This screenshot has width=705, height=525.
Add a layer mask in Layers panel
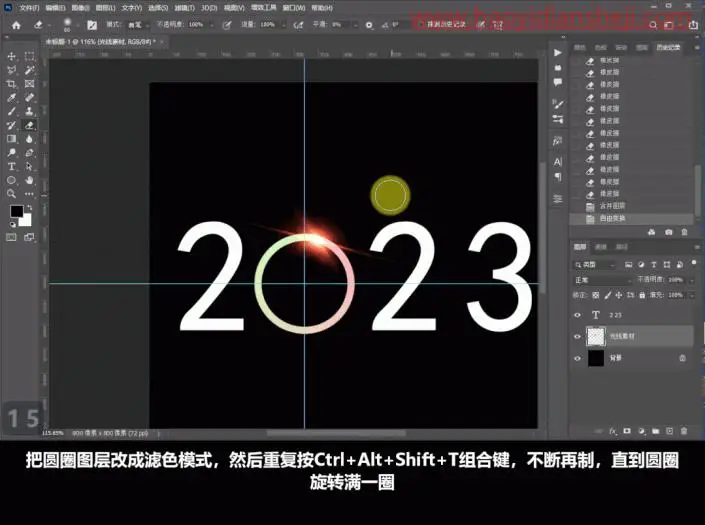[x=627, y=431]
